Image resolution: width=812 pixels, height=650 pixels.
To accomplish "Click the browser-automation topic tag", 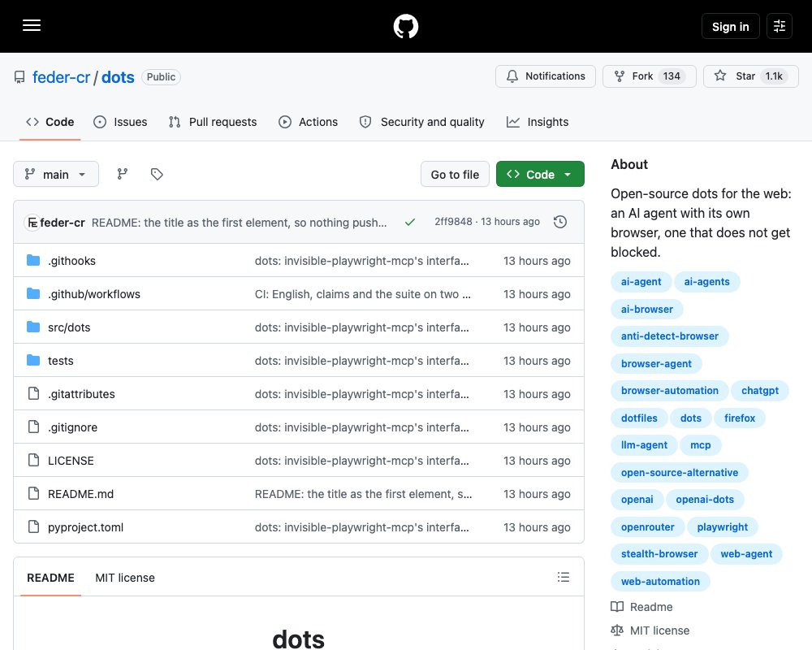I will tap(670, 390).
